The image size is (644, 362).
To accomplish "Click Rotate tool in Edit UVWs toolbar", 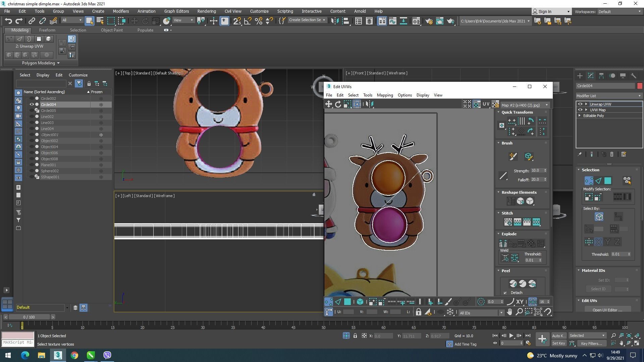I will click(338, 104).
